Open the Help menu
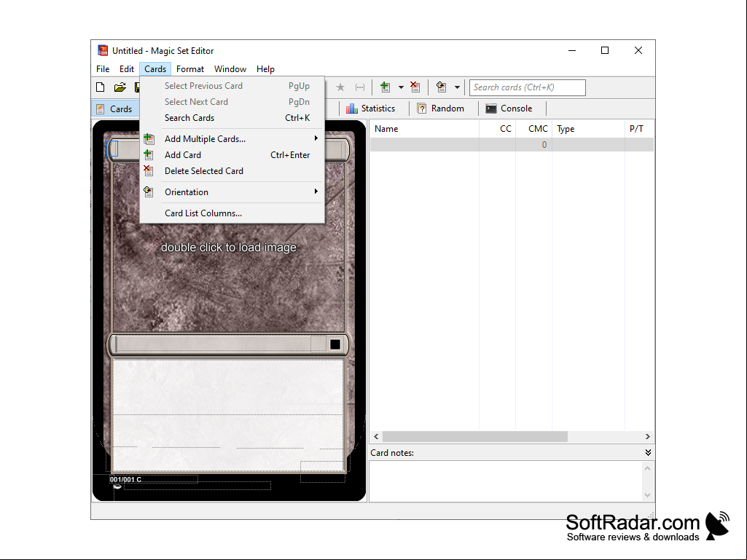This screenshot has height=560, width=747. coord(265,69)
